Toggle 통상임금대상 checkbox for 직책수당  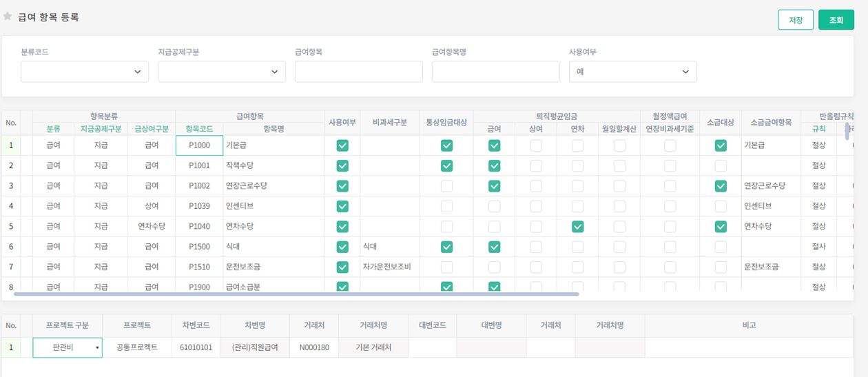coord(446,166)
